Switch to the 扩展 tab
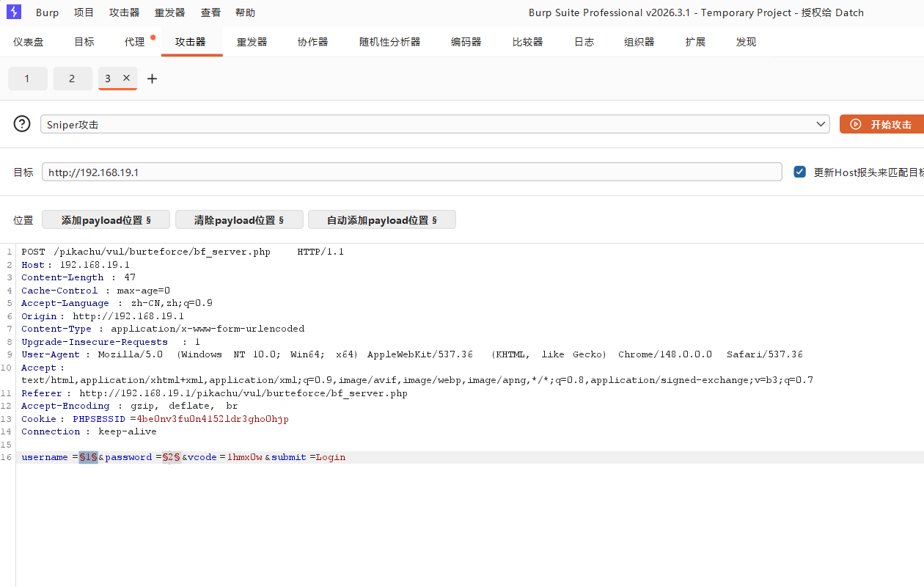Screen dimensions: 924x587 click(x=696, y=42)
